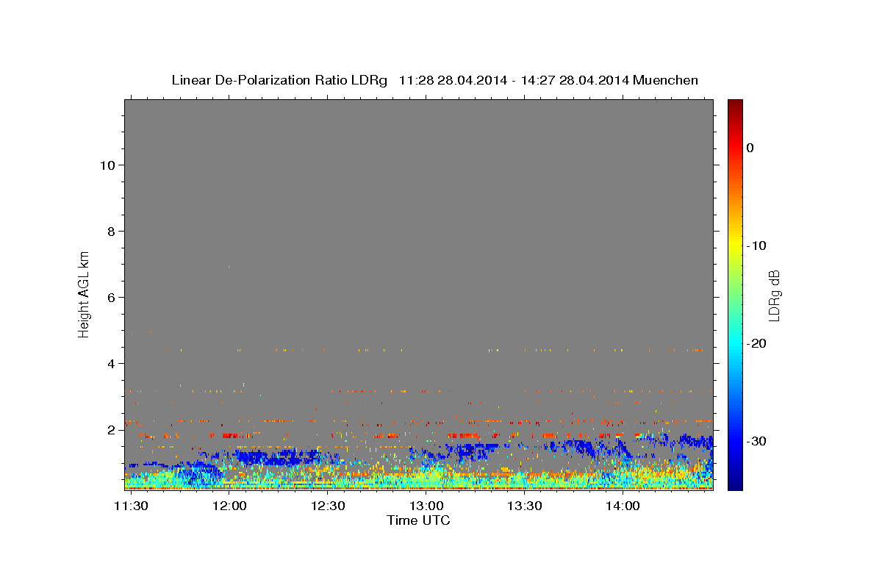Click the colorbar value label '-20'
Image resolution: width=882 pixels, height=588 pixels.
(757, 343)
